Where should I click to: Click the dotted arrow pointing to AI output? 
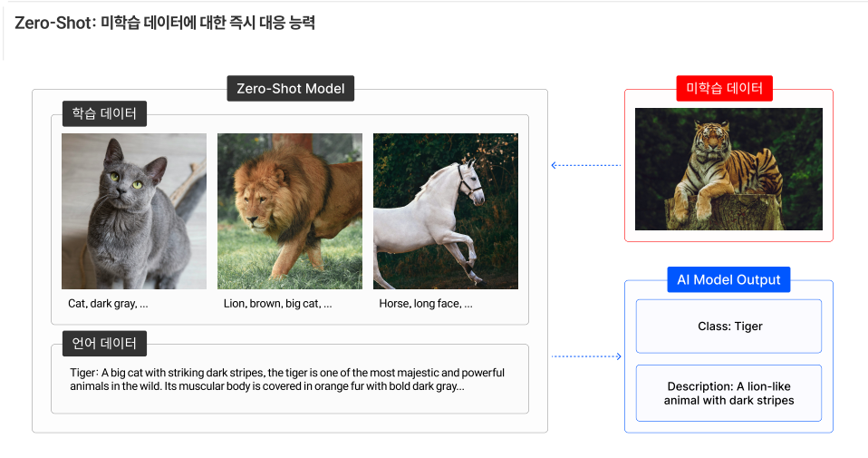click(586, 356)
